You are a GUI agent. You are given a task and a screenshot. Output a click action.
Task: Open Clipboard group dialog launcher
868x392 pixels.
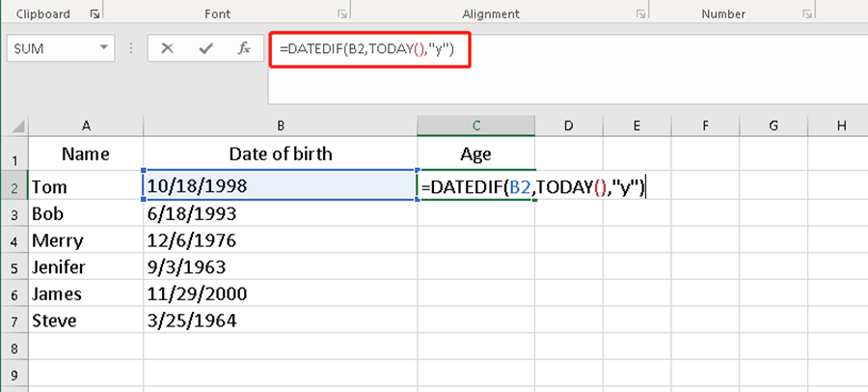tap(95, 14)
